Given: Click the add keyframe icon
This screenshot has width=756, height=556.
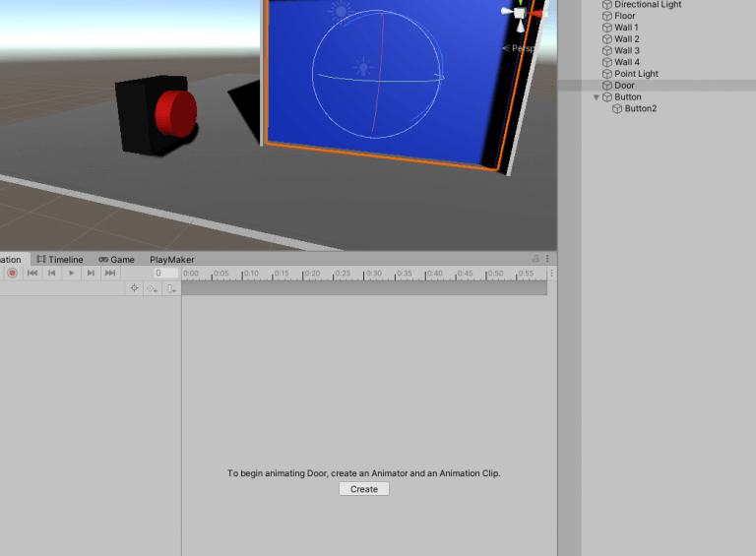Looking at the screenshot, I should [153, 288].
